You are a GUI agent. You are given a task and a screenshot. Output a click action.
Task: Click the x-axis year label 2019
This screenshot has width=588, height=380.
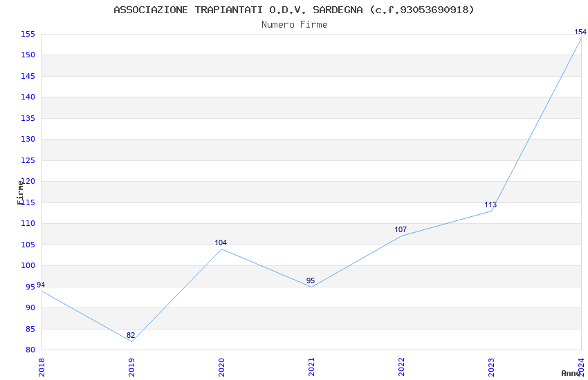coord(131,368)
